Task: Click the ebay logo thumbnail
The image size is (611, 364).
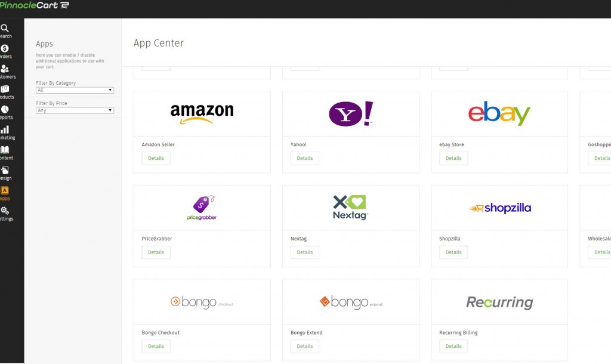Action: click(x=499, y=113)
